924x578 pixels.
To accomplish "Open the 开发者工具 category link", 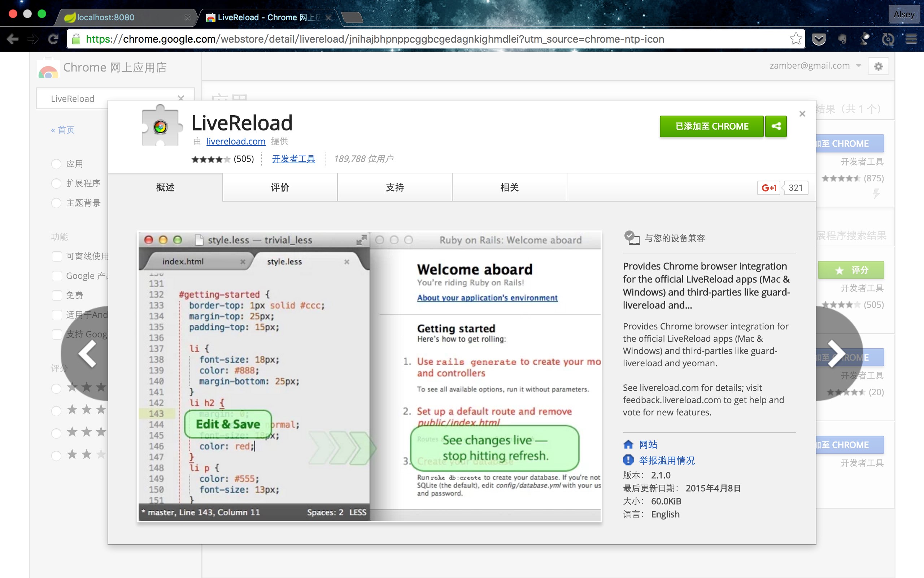I will (293, 159).
